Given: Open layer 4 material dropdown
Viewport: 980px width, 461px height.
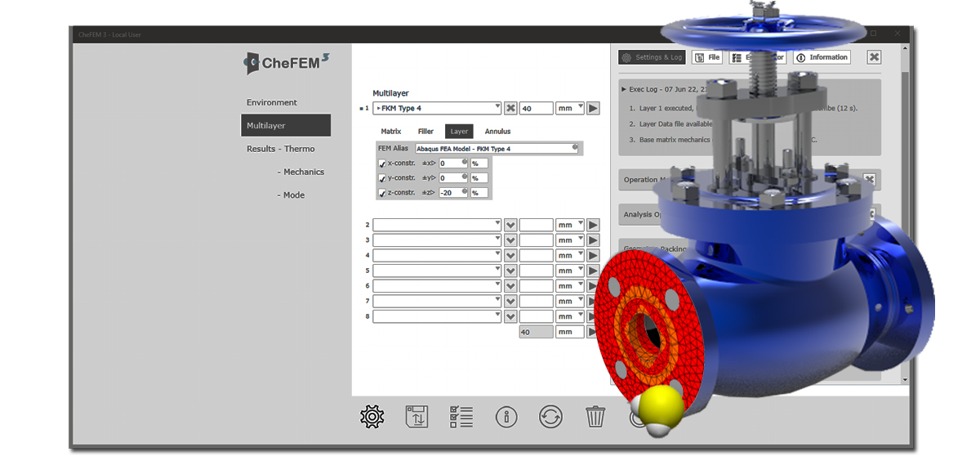Looking at the screenshot, I should [x=437, y=255].
